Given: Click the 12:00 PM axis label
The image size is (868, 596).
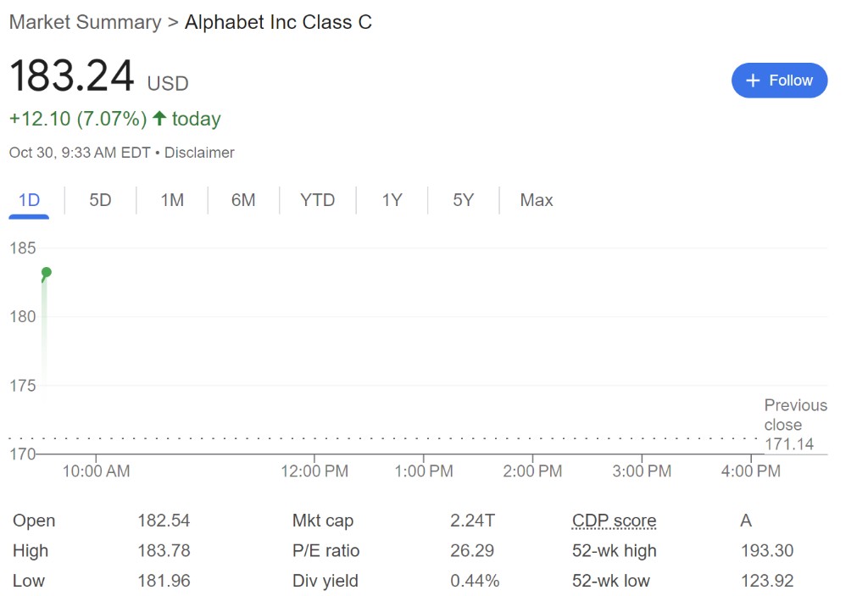Looking at the screenshot, I should [x=314, y=471].
